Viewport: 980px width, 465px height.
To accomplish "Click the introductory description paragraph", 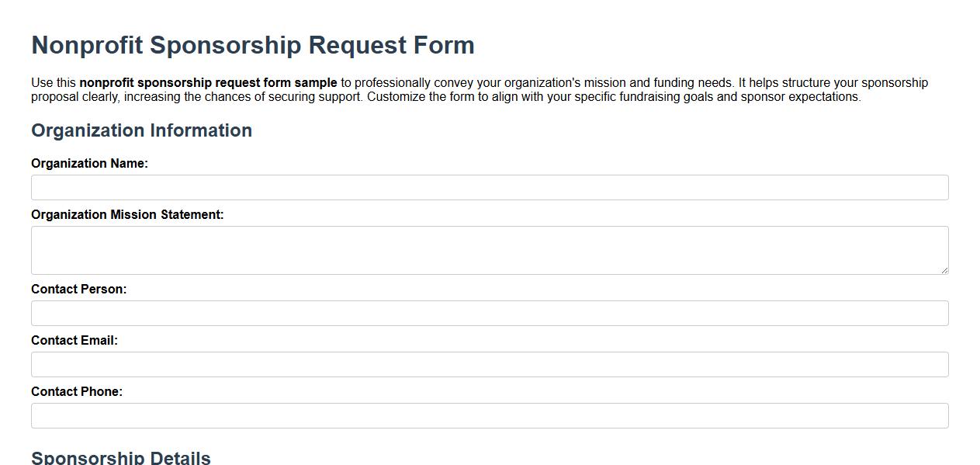I will (x=480, y=89).
